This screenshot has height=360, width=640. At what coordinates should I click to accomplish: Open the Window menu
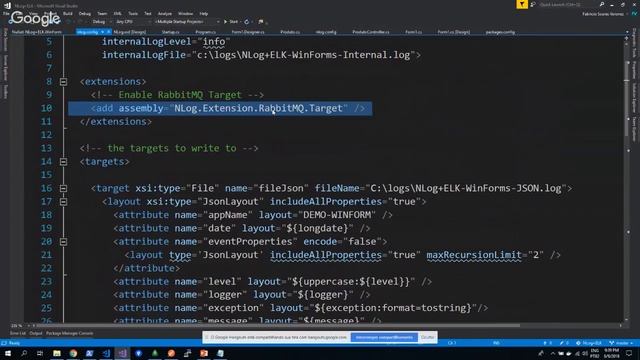185,13
